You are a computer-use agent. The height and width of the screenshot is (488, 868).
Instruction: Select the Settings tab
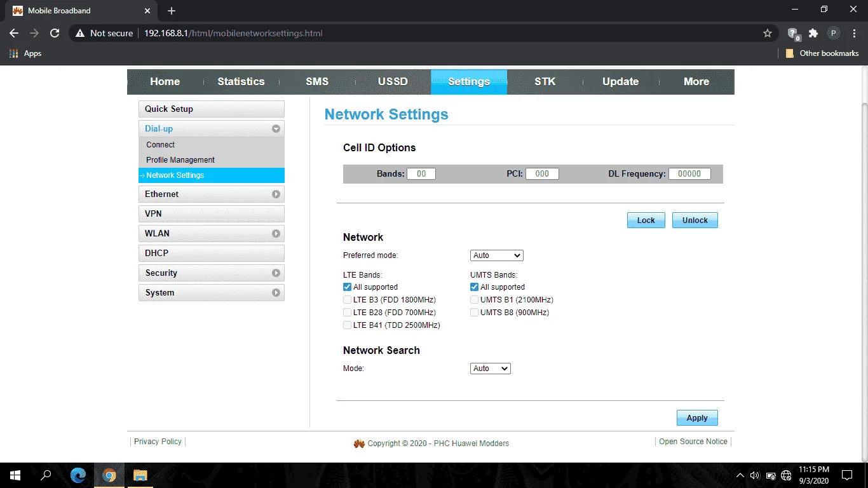pyautogui.click(x=469, y=82)
